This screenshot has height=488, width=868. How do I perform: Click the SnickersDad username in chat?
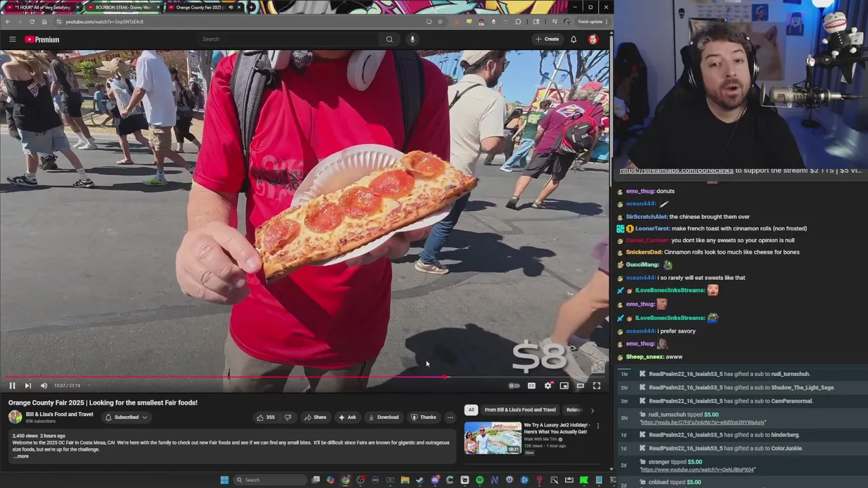(x=644, y=252)
